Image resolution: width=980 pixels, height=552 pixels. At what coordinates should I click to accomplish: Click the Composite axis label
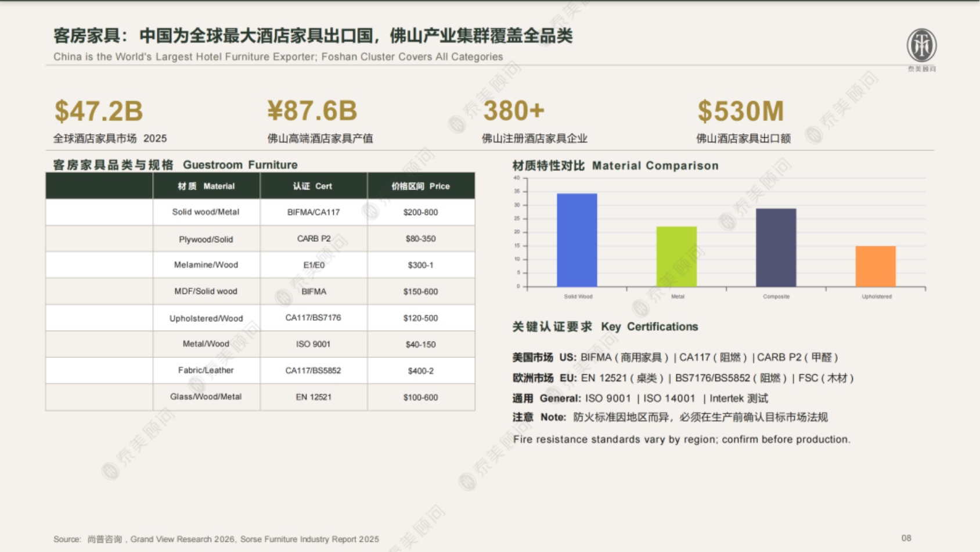(x=776, y=296)
